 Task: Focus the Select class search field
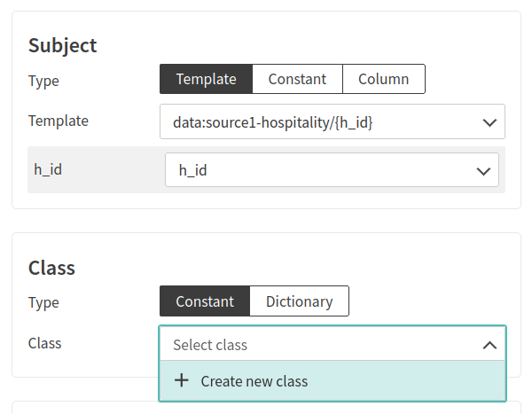319,345
